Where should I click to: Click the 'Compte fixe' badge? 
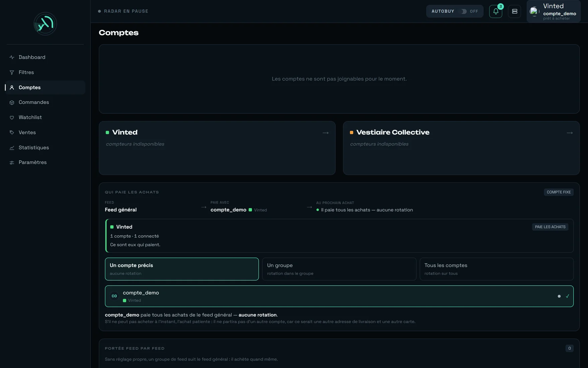[559, 192]
